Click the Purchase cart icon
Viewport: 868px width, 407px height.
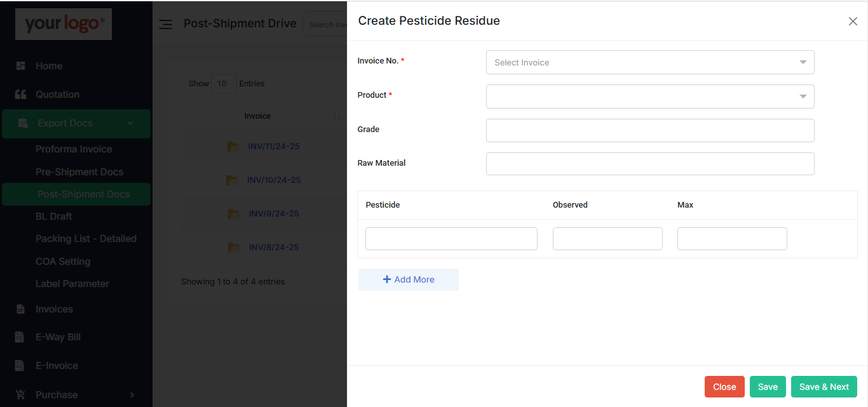[x=20, y=394]
